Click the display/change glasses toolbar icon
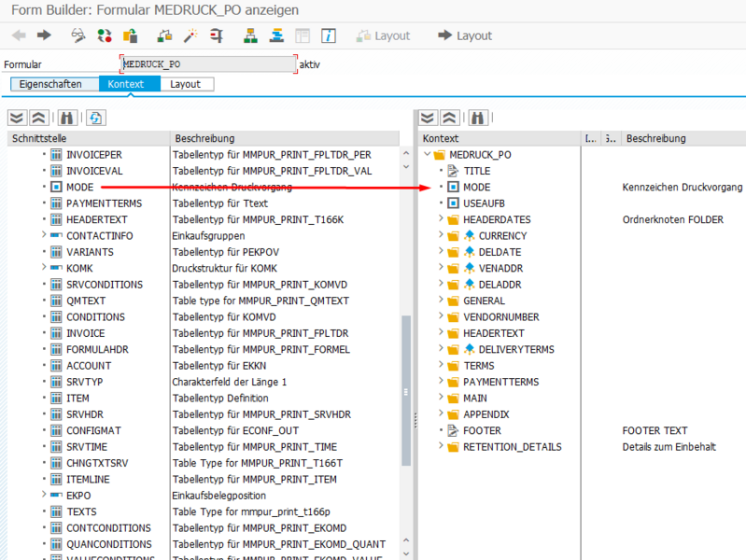746x560 pixels. click(78, 35)
